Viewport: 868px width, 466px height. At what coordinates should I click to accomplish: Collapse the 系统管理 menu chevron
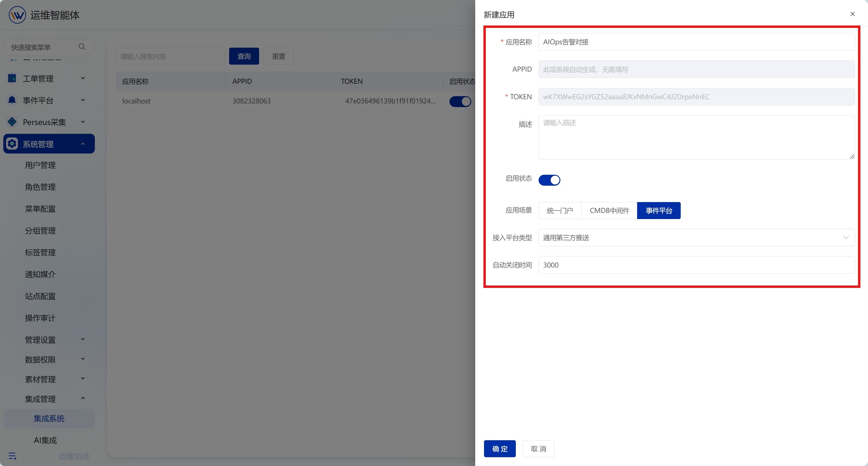click(83, 144)
